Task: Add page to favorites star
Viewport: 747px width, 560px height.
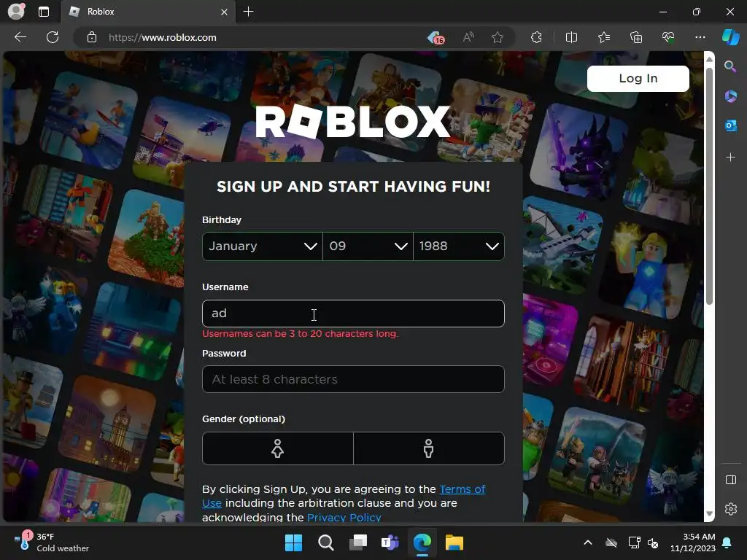Action: (498, 37)
